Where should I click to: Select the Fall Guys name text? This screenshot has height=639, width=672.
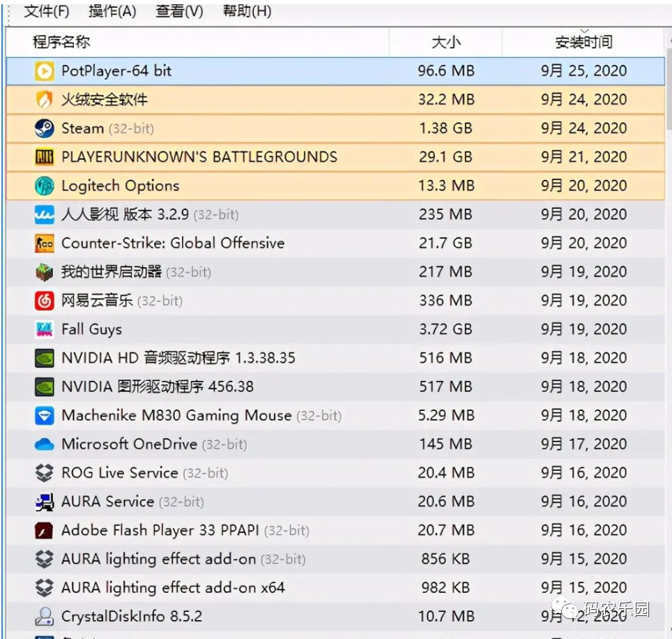92,330
